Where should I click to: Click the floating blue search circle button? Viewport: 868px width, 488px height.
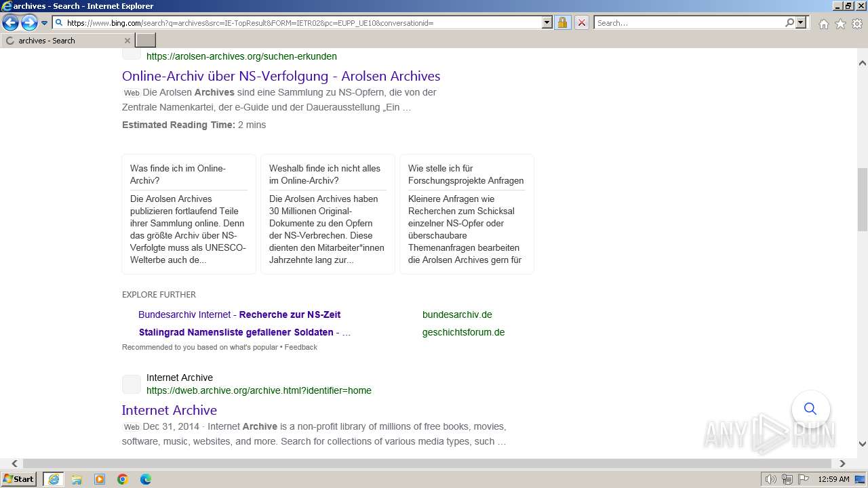click(x=810, y=409)
